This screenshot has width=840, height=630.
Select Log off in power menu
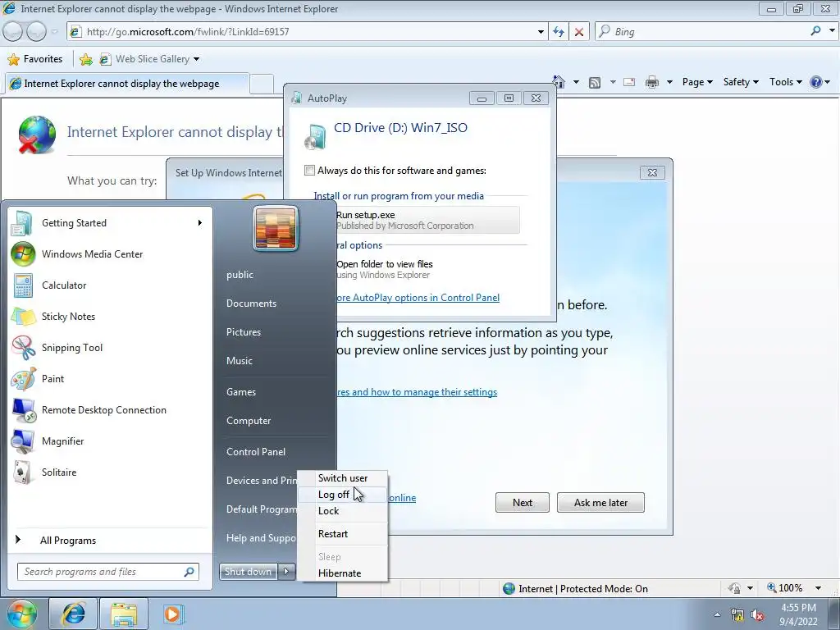342,495
